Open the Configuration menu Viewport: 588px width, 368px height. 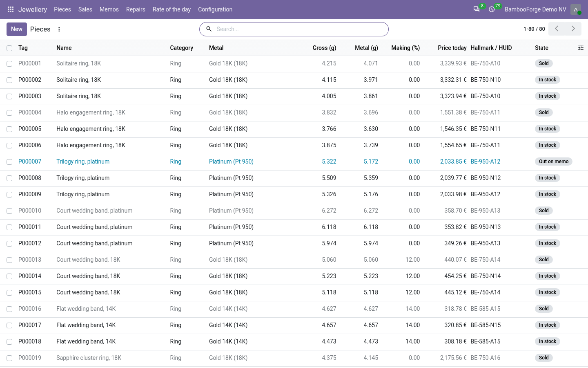(x=215, y=9)
